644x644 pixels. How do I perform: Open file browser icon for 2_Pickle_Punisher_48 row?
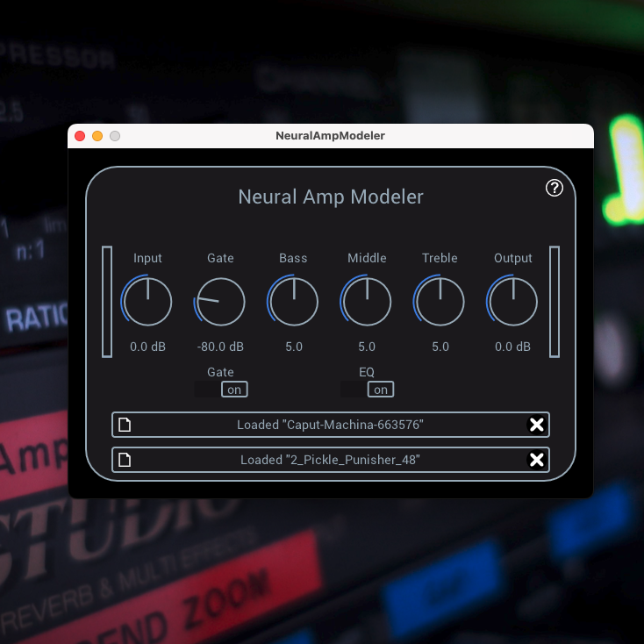[x=125, y=460]
